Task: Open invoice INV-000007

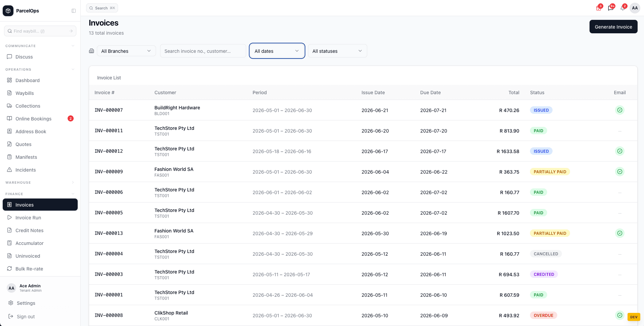Action: pos(109,110)
